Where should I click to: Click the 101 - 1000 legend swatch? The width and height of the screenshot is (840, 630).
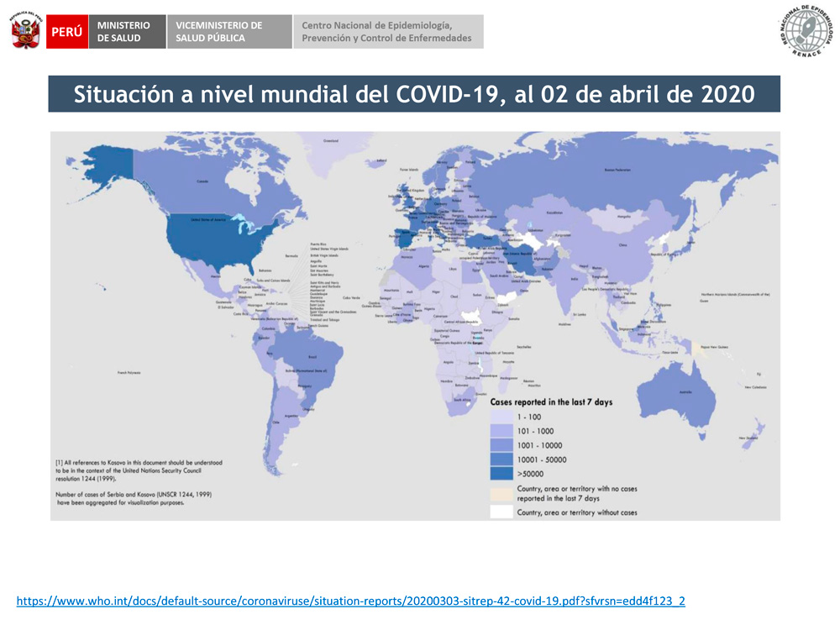[501, 431]
